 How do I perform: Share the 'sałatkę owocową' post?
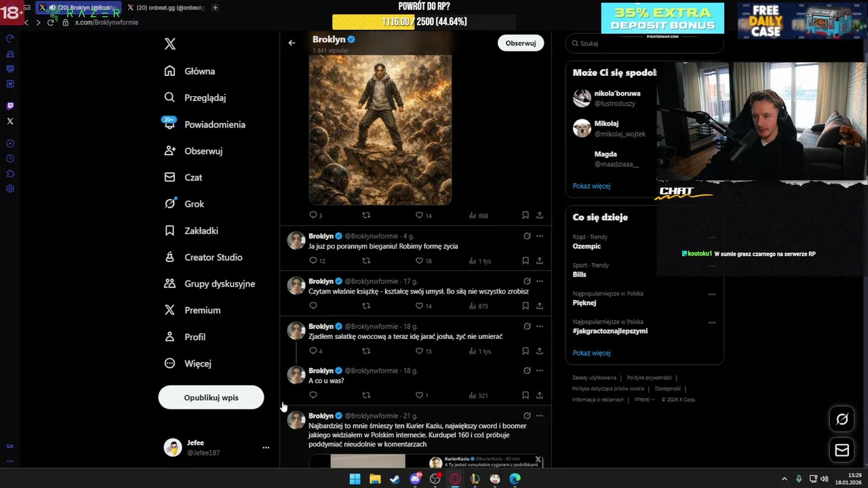[x=540, y=350]
